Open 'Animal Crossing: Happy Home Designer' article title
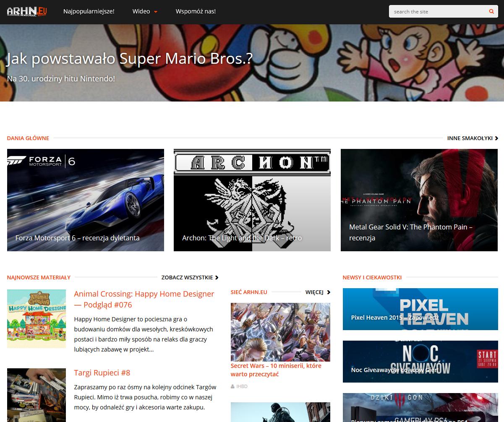The image size is (504, 422). point(144,299)
